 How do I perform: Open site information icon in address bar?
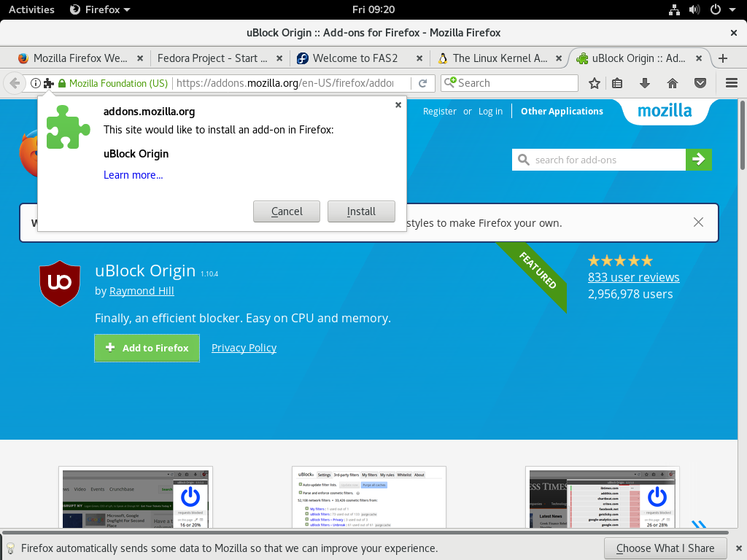click(35, 83)
